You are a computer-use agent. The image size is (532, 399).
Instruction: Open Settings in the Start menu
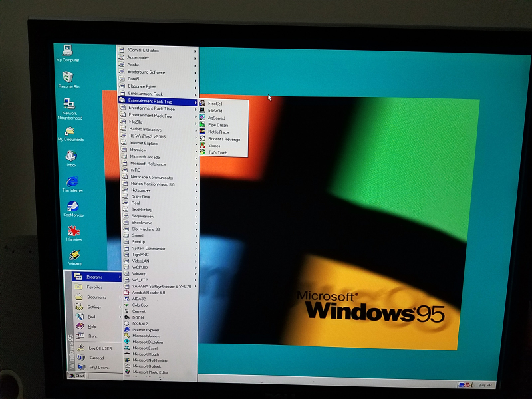click(98, 307)
